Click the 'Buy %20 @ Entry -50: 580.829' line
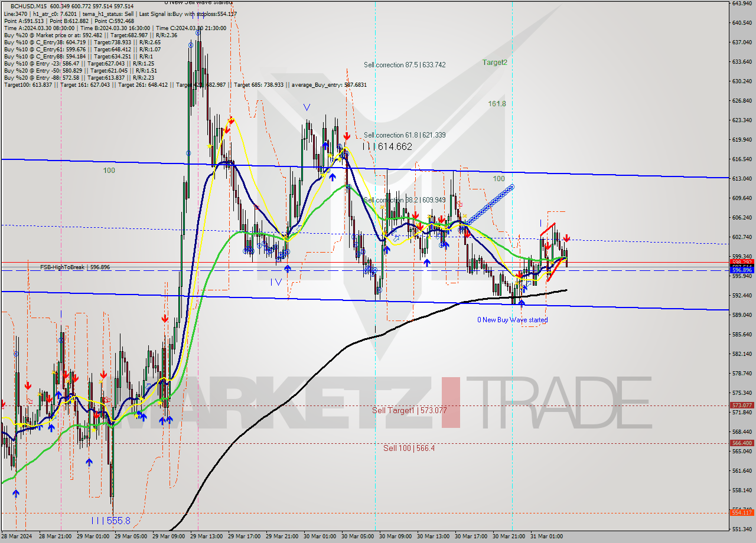Image resolution: width=756 pixels, height=543 pixels. pos(81,71)
